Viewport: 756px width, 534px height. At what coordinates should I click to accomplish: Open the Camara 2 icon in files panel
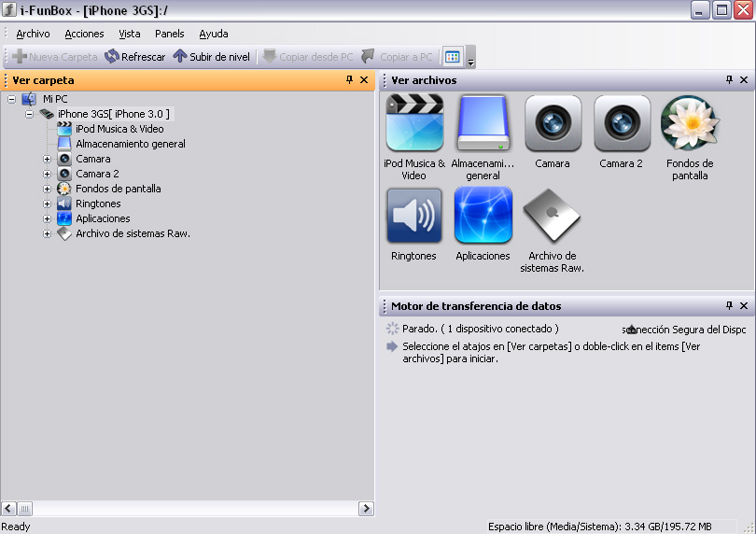point(622,123)
